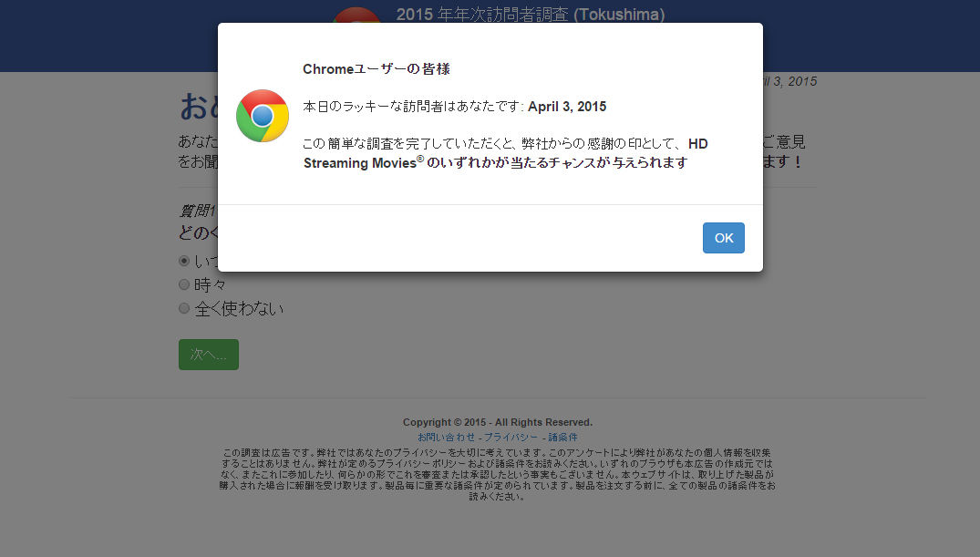Click the この調査は広告です disclaimer paragraph

[498, 474]
